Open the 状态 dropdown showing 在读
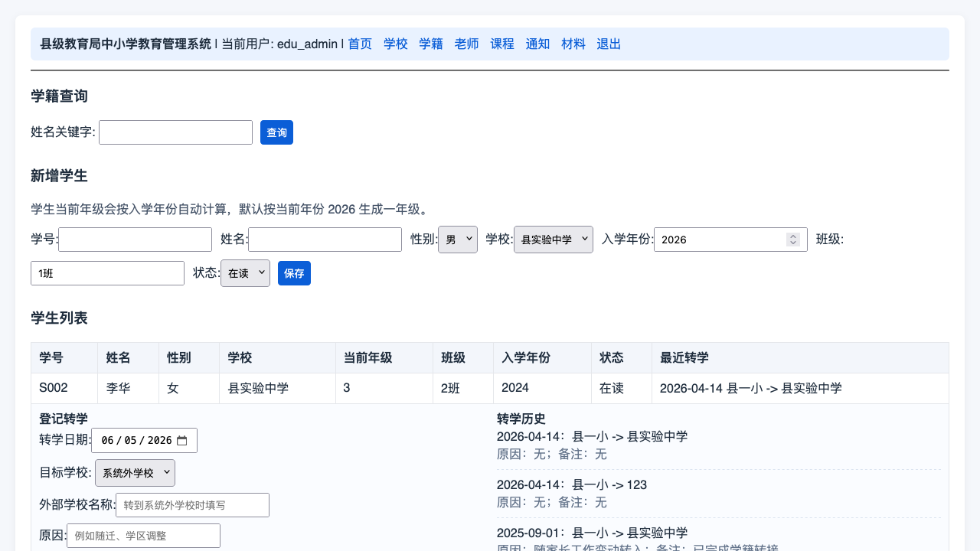Screen dimensions: 980x551 [x=245, y=273]
